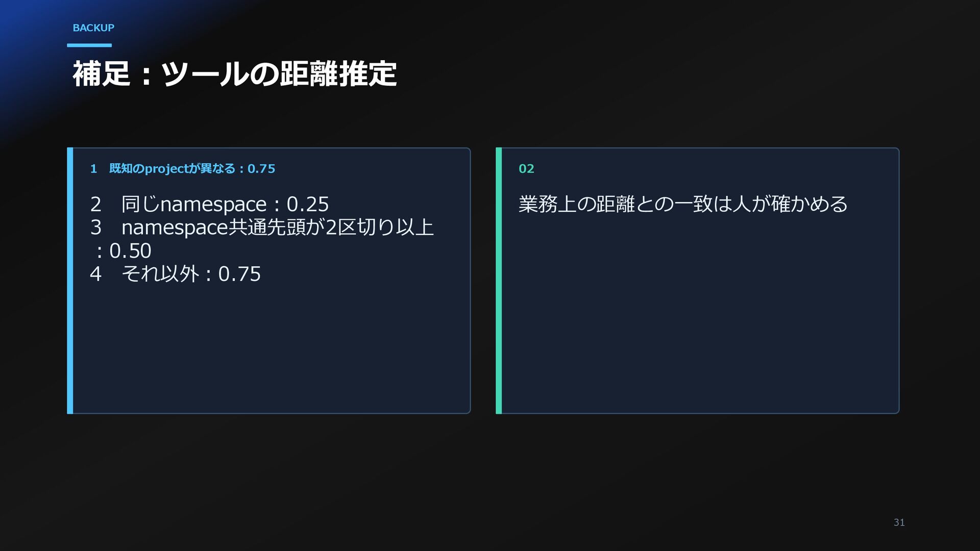
Task: Click the 02 label in right card
Action: [x=526, y=169]
